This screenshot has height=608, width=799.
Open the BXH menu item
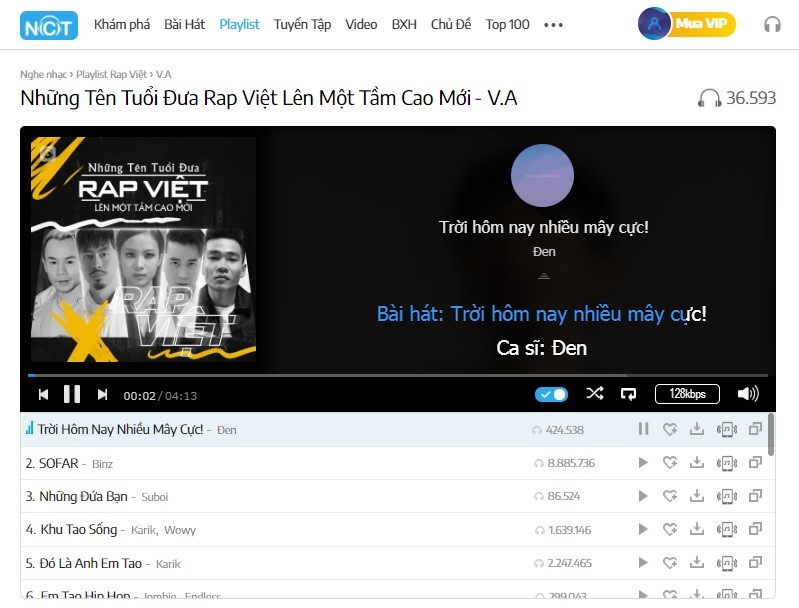pos(404,24)
